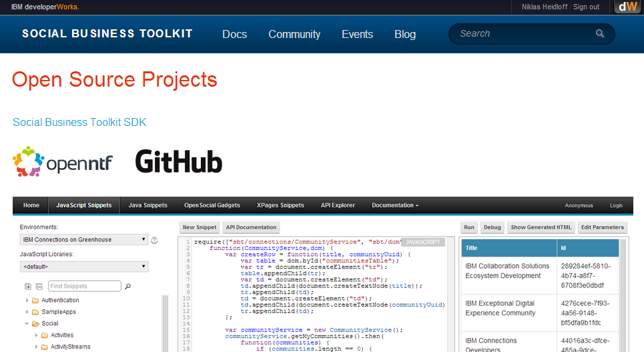Viewport: 644px width, 352px height.
Task: Click the open Social folder icon
Action: coord(35,324)
